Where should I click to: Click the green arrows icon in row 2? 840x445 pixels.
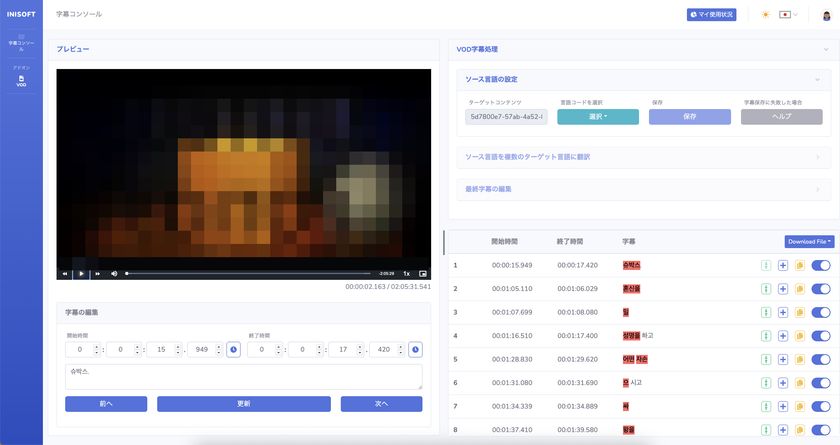(x=766, y=289)
